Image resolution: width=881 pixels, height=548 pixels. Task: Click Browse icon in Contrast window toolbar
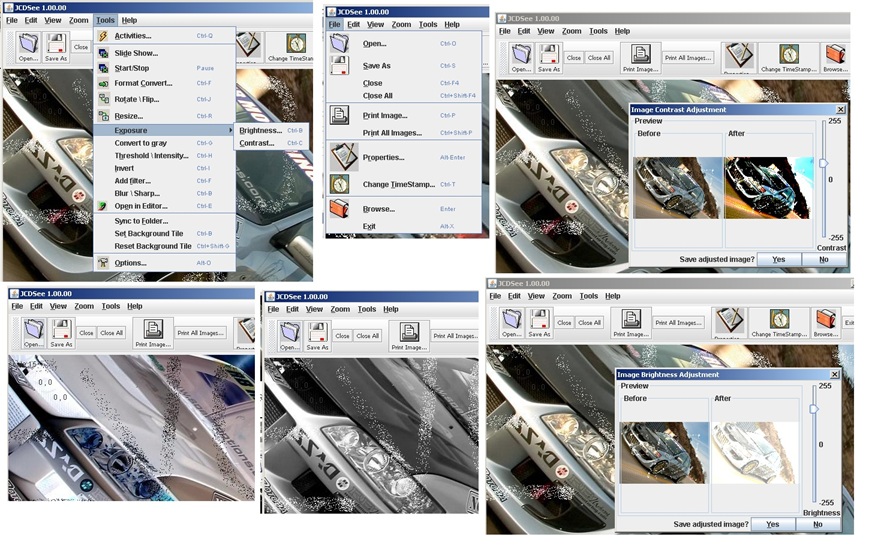pos(835,58)
